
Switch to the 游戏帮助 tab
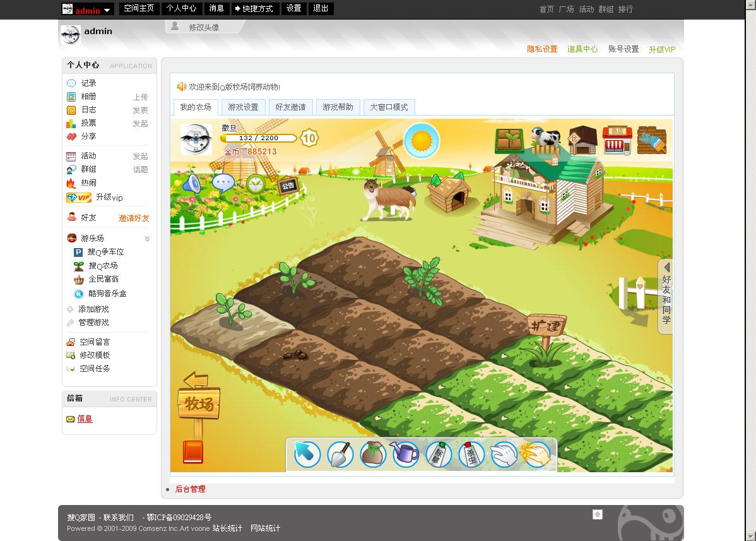(x=338, y=107)
